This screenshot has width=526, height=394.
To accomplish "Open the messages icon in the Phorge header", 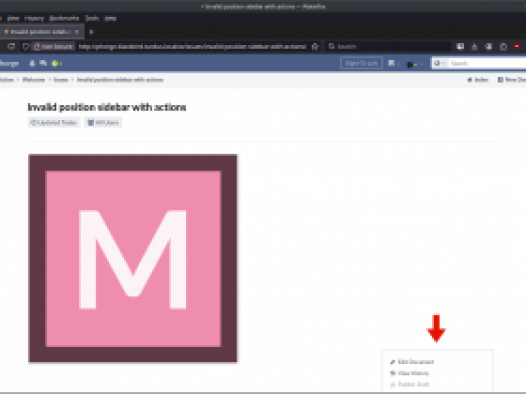I will coord(43,63).
